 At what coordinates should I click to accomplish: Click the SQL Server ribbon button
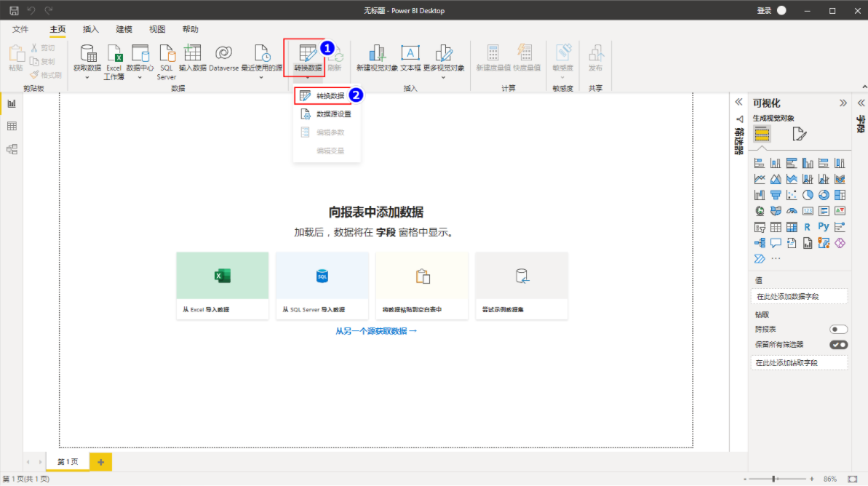click(166, 62)
